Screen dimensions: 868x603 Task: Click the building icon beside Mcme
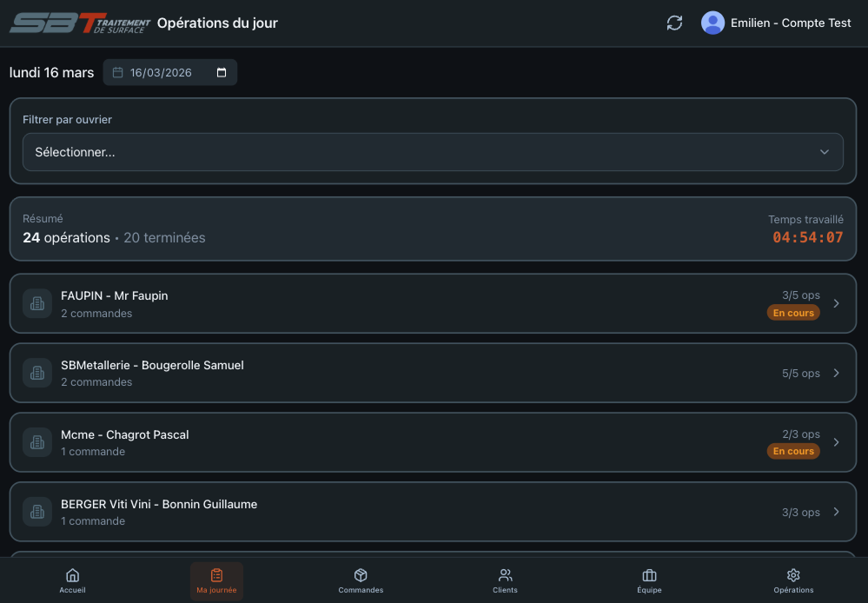pyautogui.click(x=37, y=442)
